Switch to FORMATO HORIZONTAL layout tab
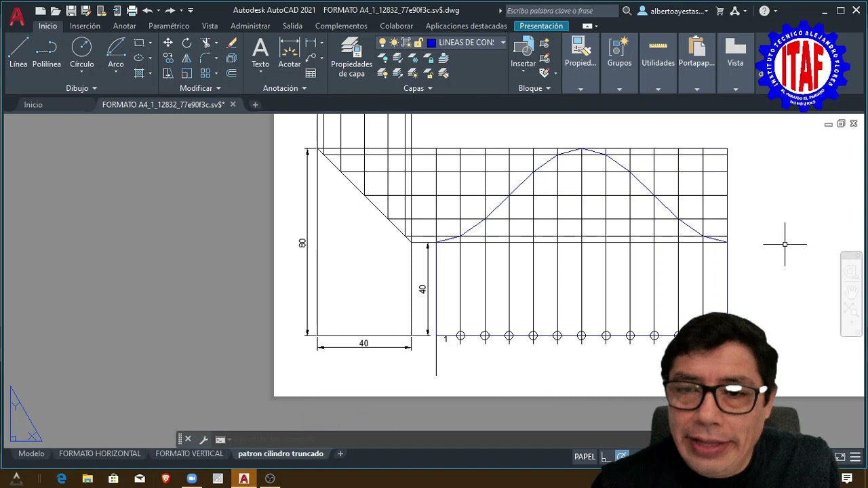Image resolution: width=868 pixels, height=488 pixels. (100, 454)
